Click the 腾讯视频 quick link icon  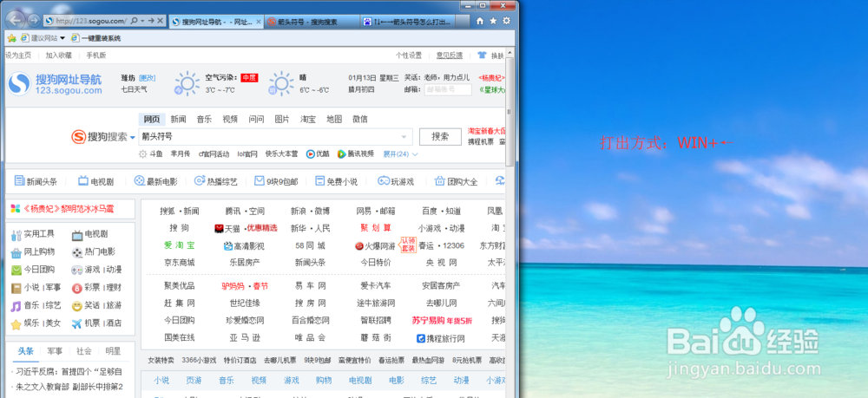[x=341, y=154]
